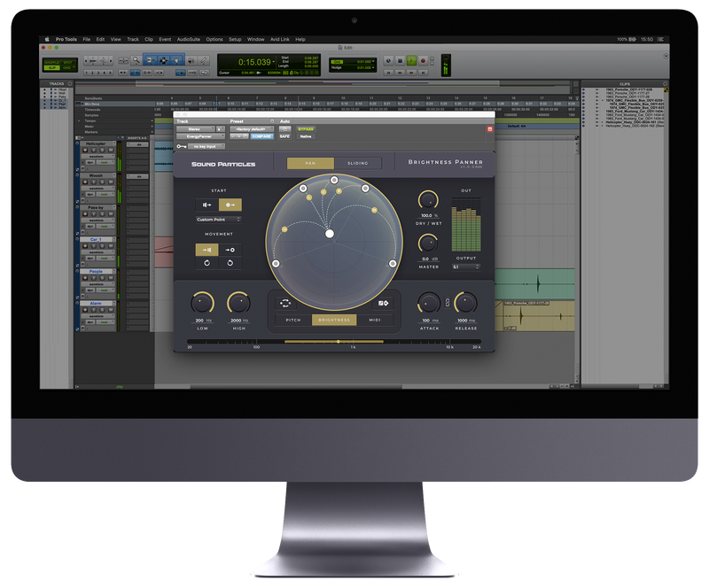Click the COMPARE button
The width and height of the screenshot is (709, 588).
261,136
